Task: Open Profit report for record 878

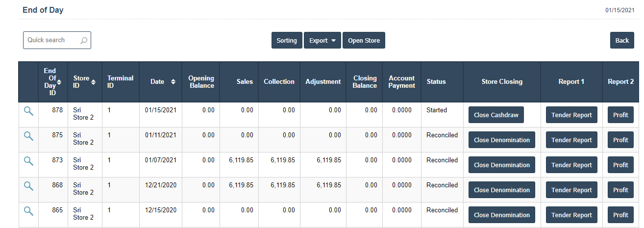Action: tap(620, 115)
